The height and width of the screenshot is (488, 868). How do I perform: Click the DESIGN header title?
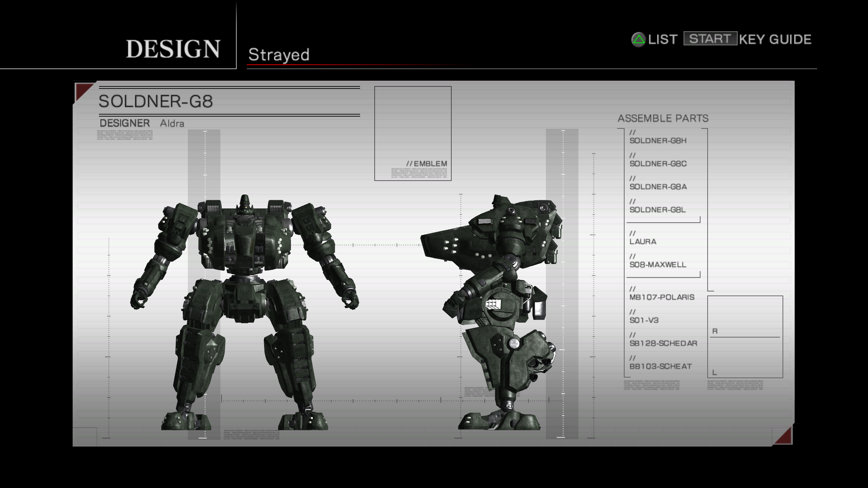173,49
